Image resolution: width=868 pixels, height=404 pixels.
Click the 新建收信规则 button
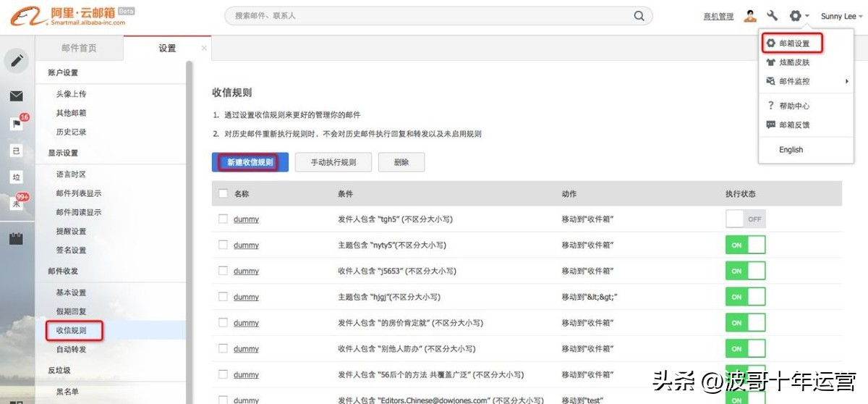coord(250,162)
